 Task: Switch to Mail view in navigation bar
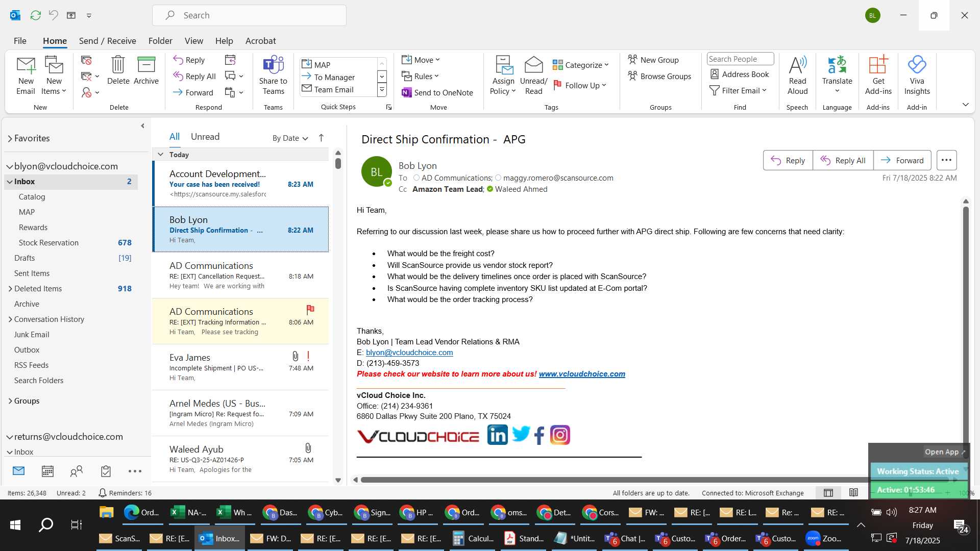(18, 471)
